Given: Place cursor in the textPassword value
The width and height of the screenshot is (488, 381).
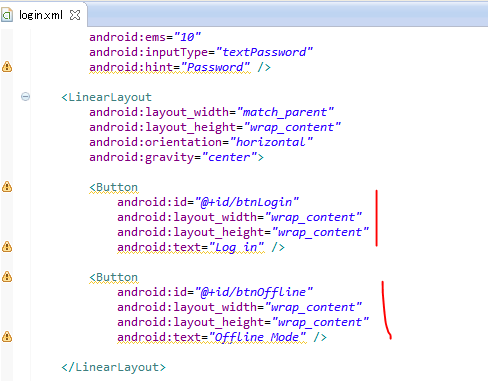Looking at the screenshot, I should tap(264, 52).
